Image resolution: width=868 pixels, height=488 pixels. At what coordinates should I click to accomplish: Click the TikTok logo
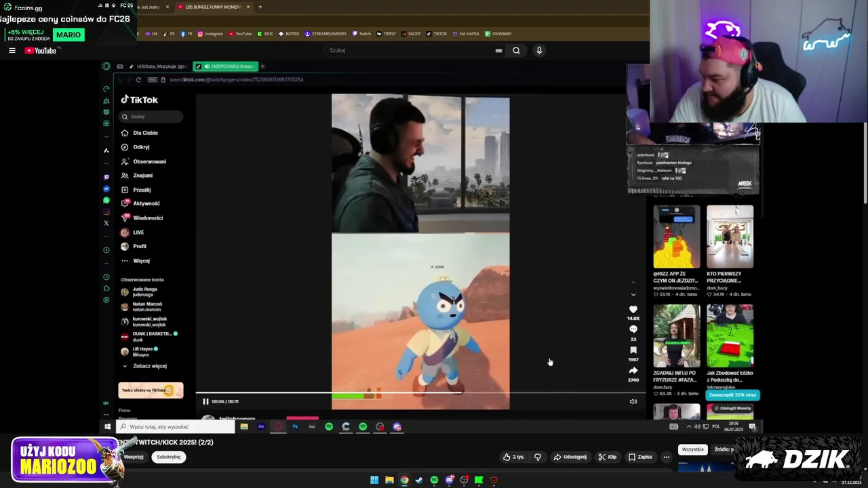click(x=140, y=100)
